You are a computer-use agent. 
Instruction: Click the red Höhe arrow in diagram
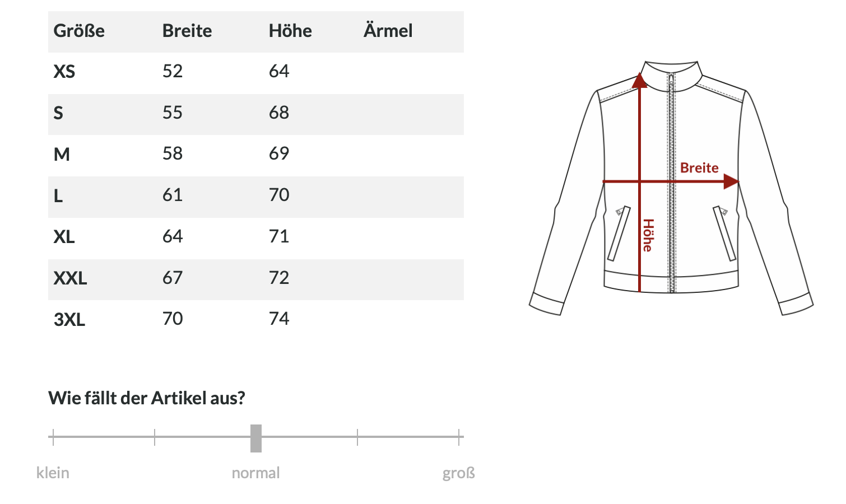(639, 140)
